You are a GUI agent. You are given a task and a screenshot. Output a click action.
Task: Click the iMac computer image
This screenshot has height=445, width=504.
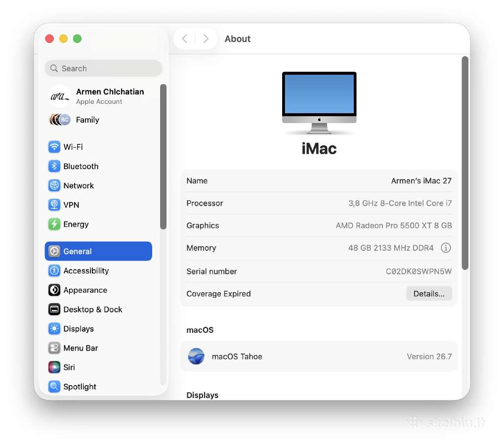coord(319,102)
